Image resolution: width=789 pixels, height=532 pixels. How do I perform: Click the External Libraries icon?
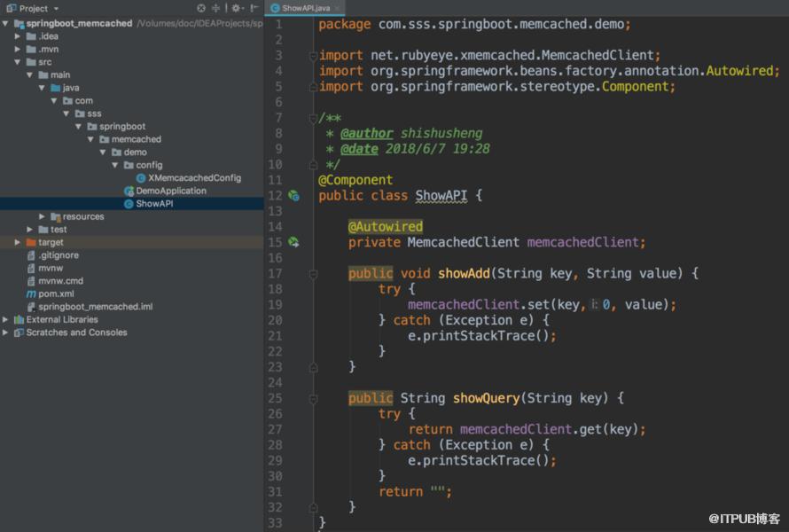point(20,319)
